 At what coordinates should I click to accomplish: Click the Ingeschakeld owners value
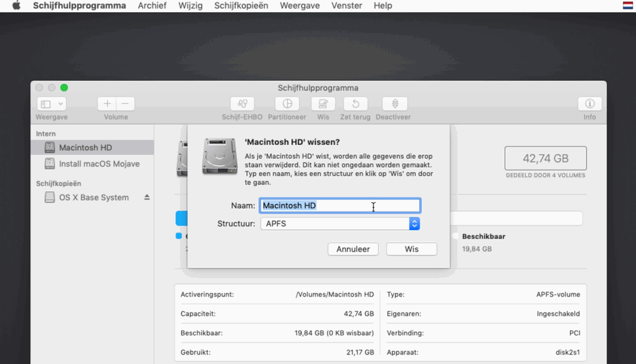[558, 314]
